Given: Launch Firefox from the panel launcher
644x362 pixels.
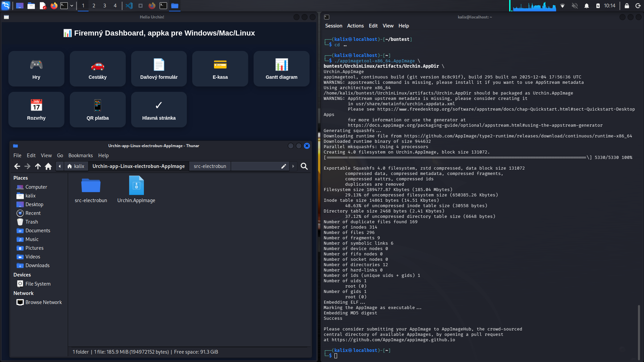Looking at the screenshot, I should (54, 6).
